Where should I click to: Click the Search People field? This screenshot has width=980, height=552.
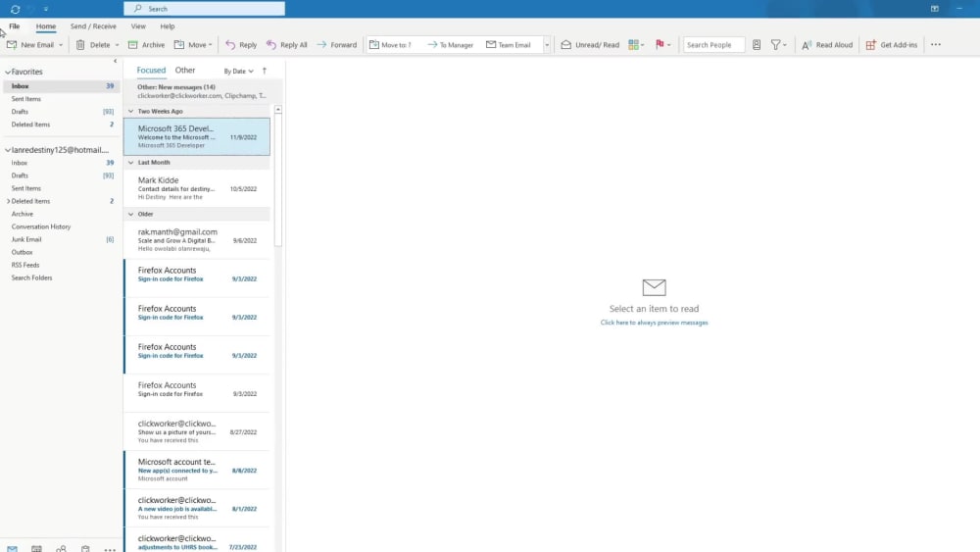click(713, 45)
